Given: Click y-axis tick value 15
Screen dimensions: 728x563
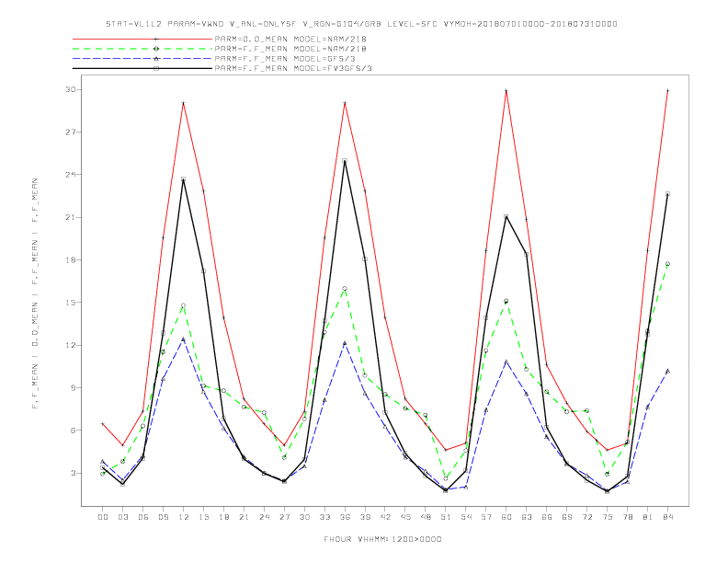Looking at the screenshot, I should pos(71,303).
